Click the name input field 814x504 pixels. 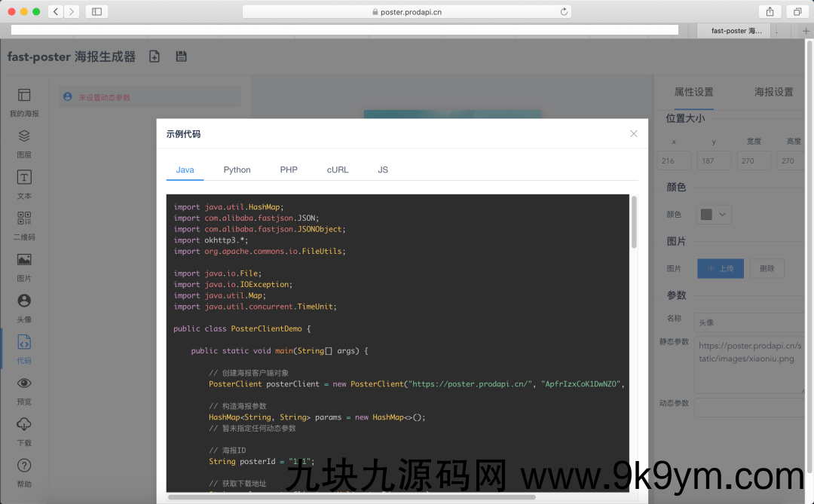click(x=748, y=322)
